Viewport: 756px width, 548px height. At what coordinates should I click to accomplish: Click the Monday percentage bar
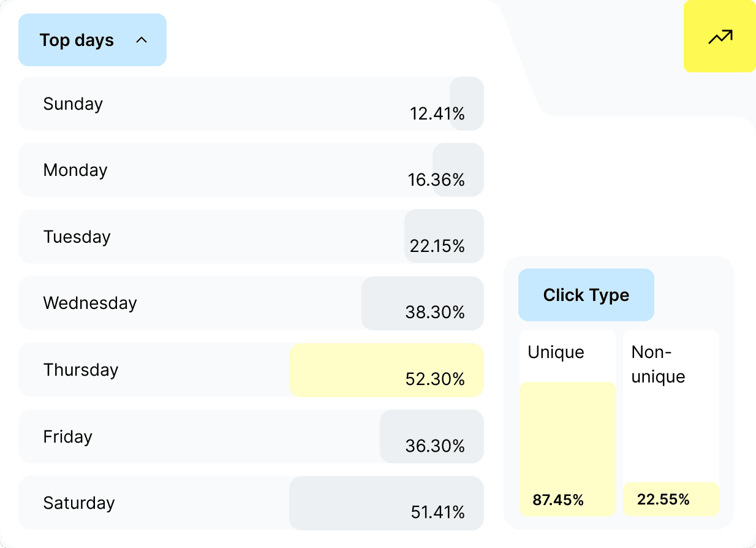click(x=458, y=170)
